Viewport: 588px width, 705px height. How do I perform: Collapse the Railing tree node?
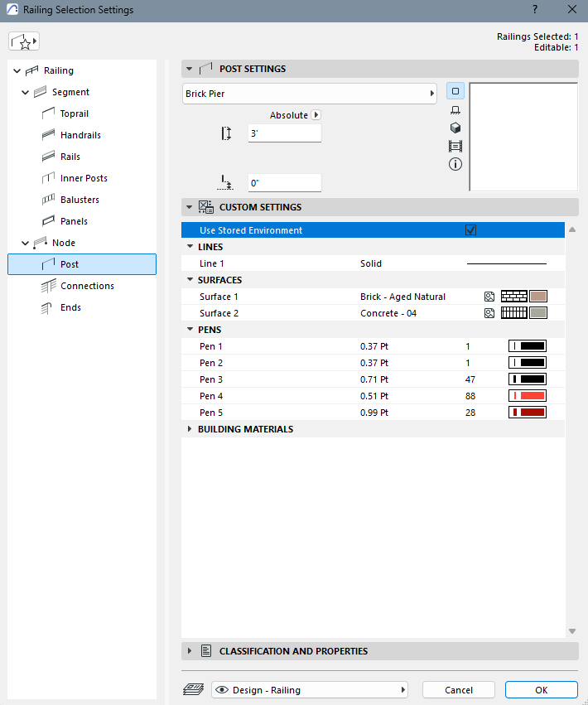pyautogui.click(x=17, y=70)
